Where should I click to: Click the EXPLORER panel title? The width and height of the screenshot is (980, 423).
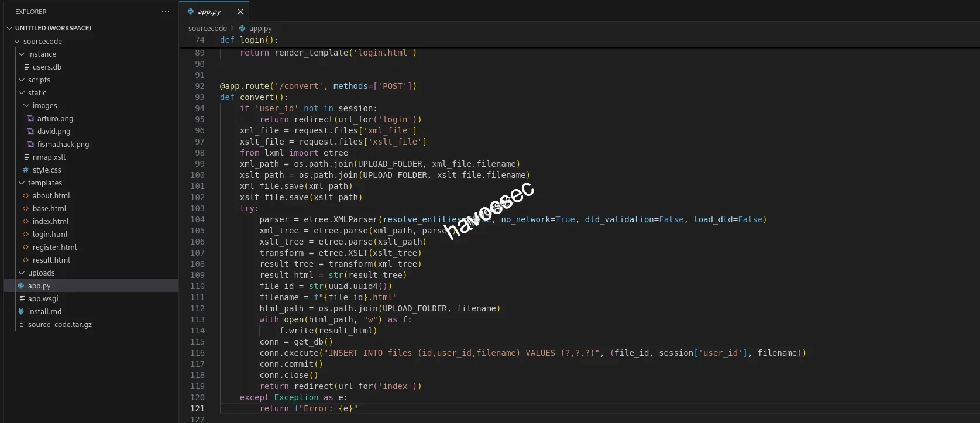31,12
